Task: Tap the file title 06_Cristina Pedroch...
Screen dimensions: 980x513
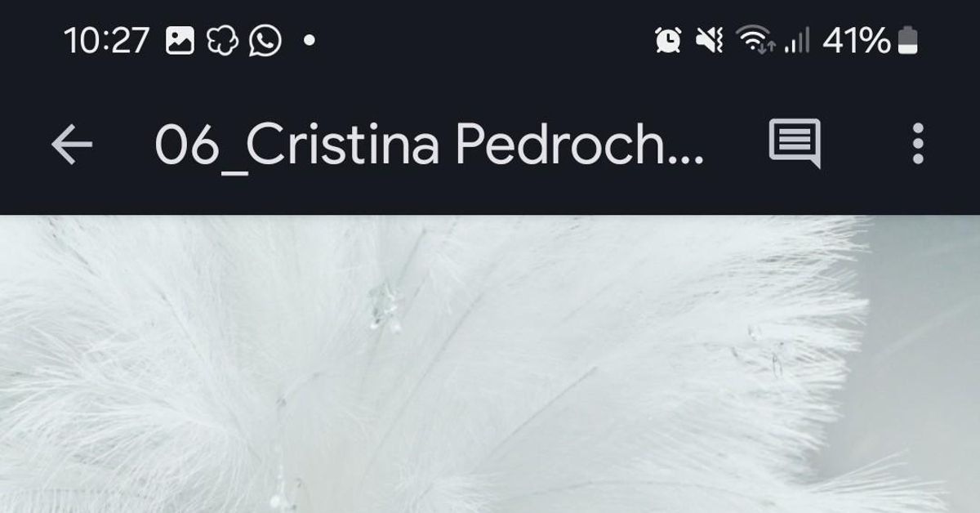Action: [x=429, y=145]
